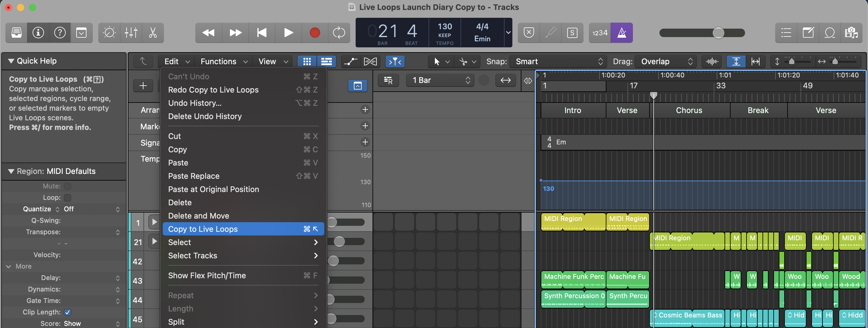Show the Note Pads
868x328 pixels.
point(808,33)
